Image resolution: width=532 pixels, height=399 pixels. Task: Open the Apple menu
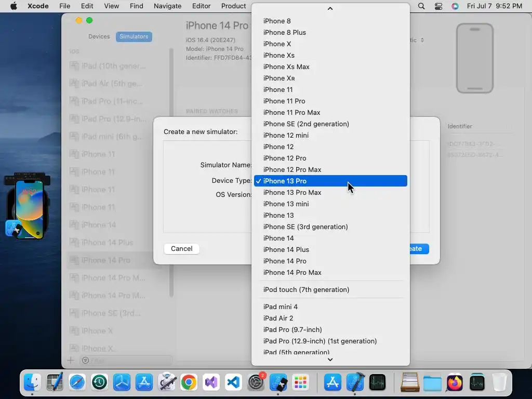coord(14,6)
